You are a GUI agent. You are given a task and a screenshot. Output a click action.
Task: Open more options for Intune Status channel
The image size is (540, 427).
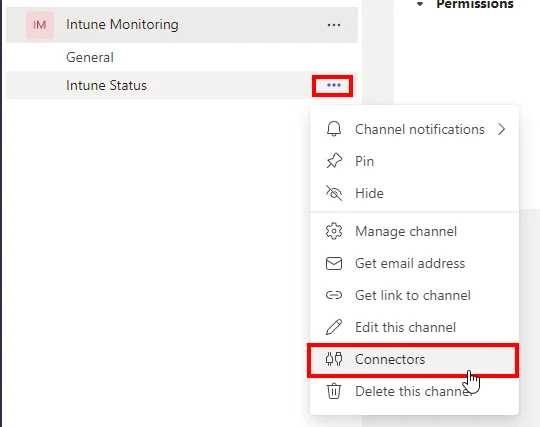[333, 85]
